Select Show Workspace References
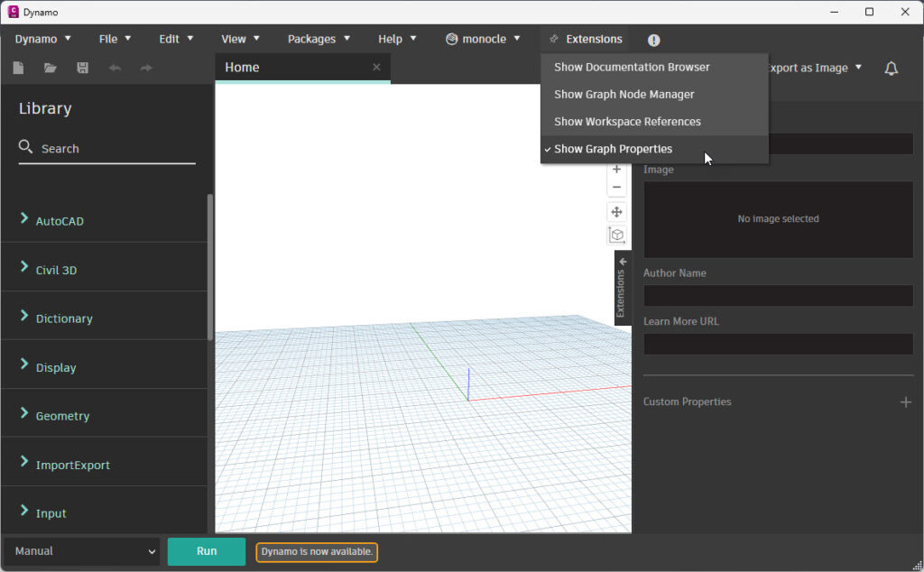Viewport: 924px width, 572px height. pos(654,122)
